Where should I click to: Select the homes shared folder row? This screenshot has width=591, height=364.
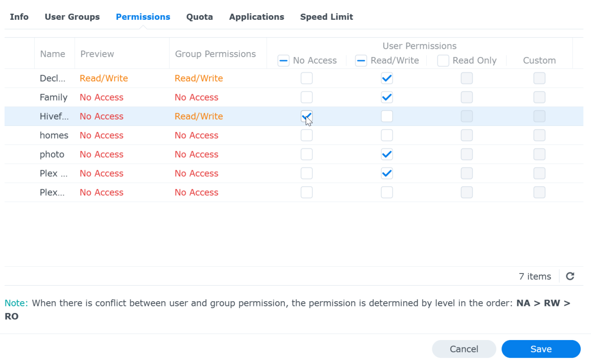(x=54, y=136)
